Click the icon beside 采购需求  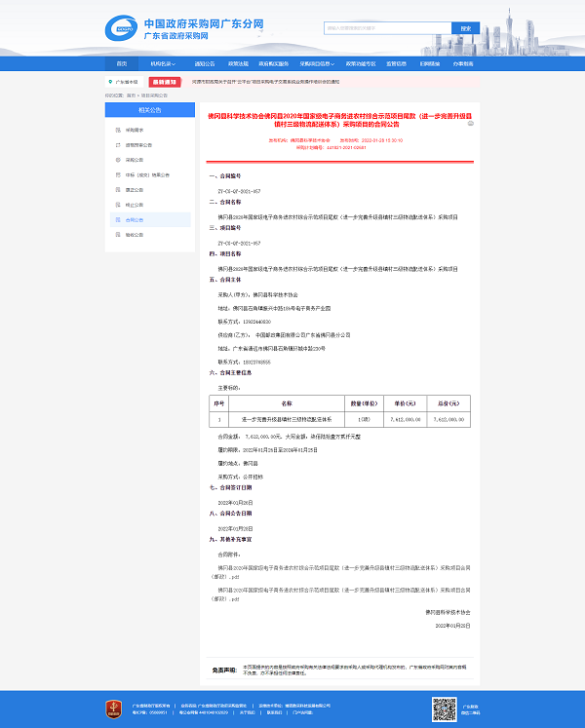point(118,130)
